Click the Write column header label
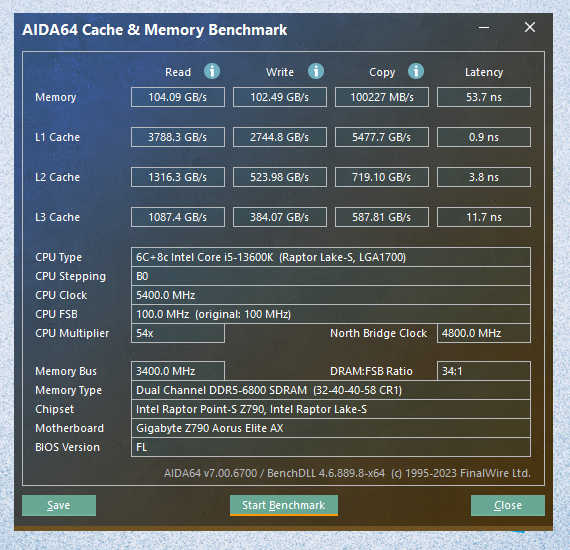 pos(280,72)
